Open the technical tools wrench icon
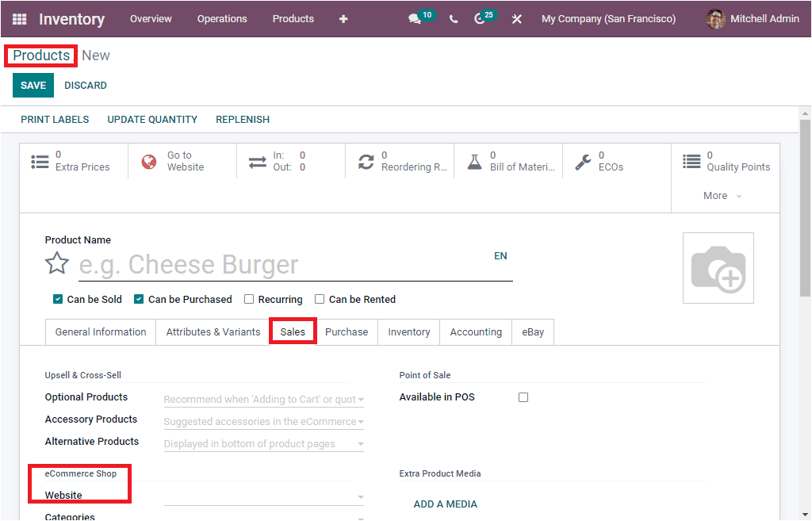The height and width of the screenshot is (521, 812). pyautogui.click(x=516, y=18)
